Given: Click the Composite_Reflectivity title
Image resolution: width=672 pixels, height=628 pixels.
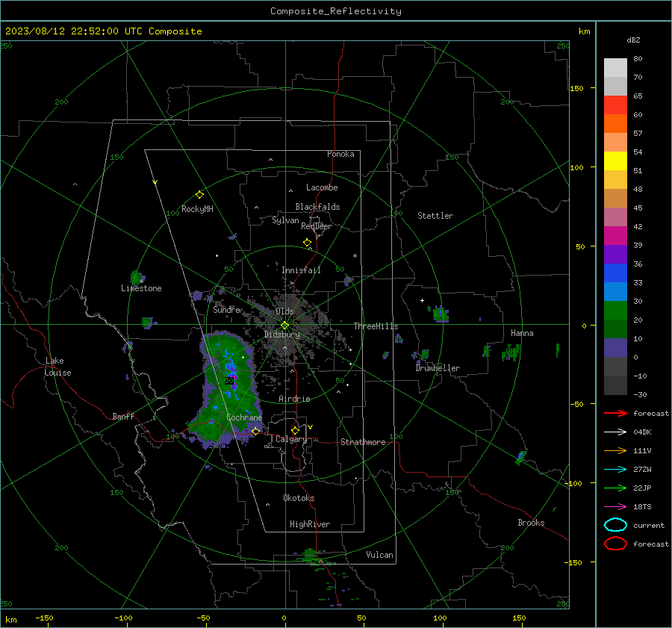Looking at the screenshot, I should point(335,11).
